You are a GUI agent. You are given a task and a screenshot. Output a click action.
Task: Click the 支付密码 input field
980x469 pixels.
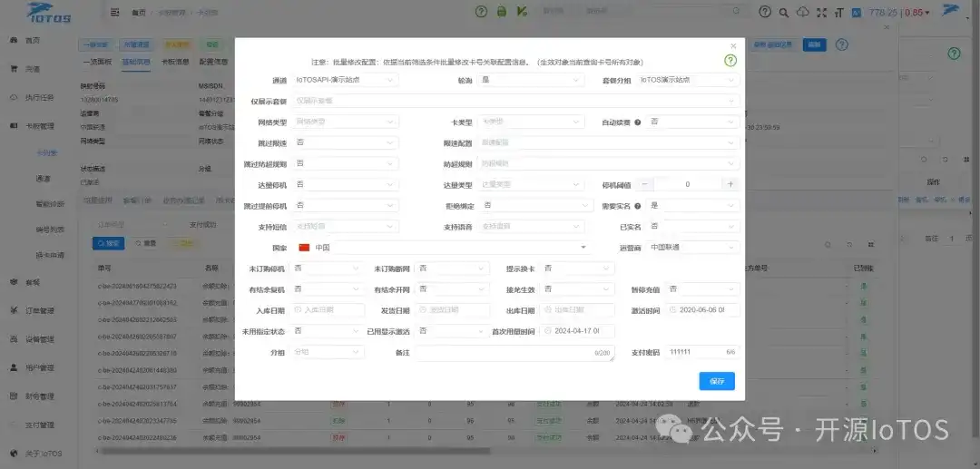click(703, 352)
